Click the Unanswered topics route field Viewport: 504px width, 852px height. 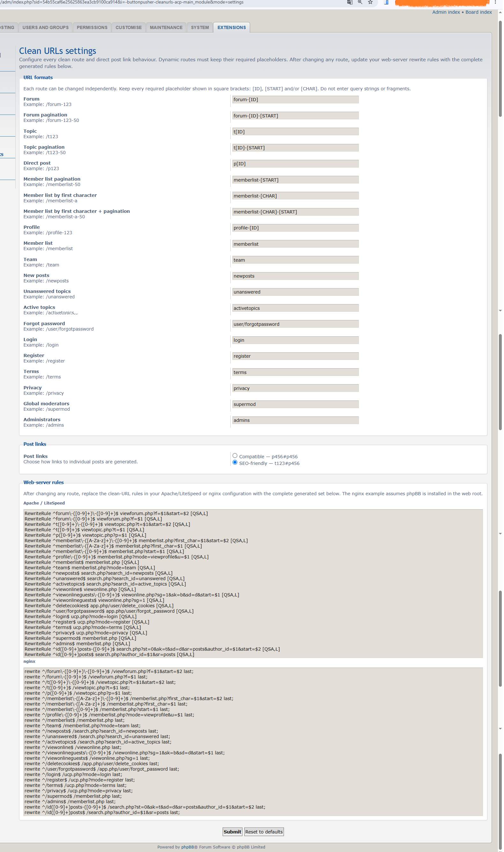[x=295, y=292]
